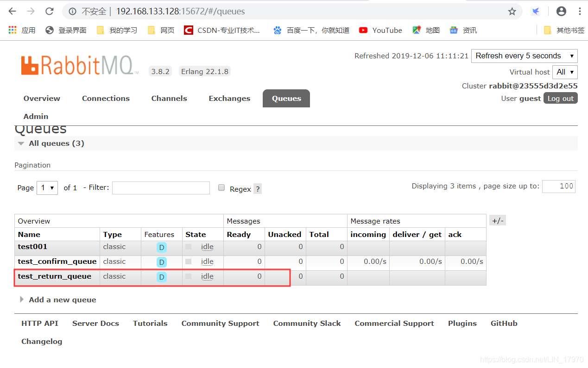The width and height of the screenshot is (588, 368).
Task: Open the Chrome three-dot menu
Action: click(580, 12)
